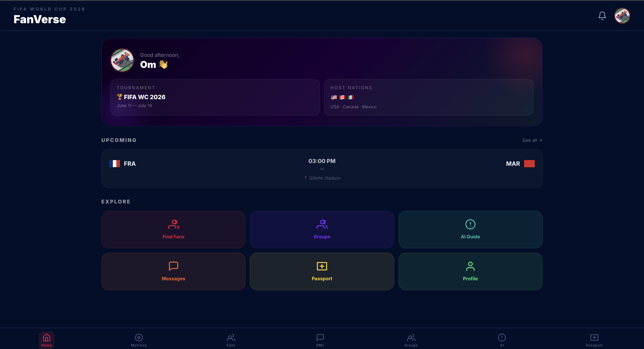Switch to the Fans tab label

(x=231, y=345)
